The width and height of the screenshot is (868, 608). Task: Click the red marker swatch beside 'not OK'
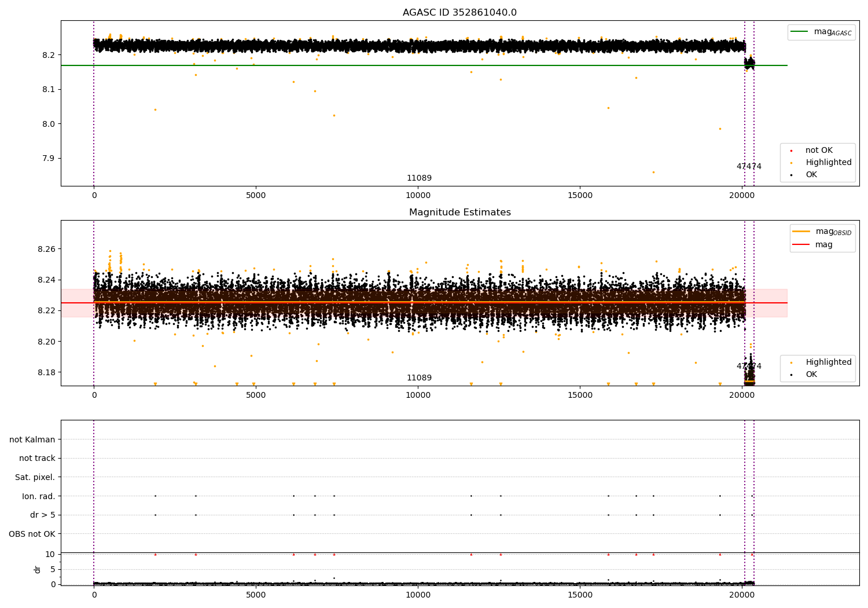click(x=790, y=151)
